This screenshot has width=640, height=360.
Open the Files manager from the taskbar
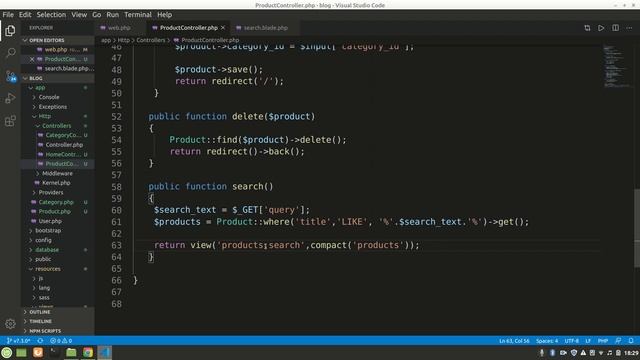[x=71, y=352]
